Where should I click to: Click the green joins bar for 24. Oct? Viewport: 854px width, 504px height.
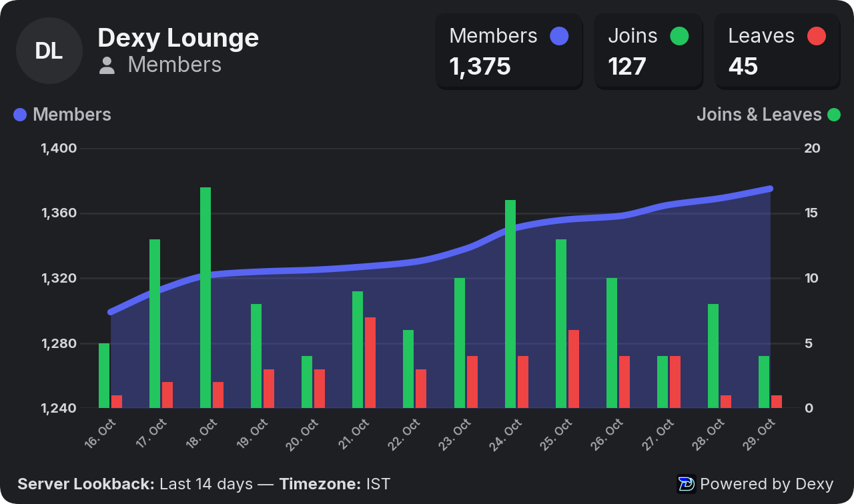pos(510,304)
